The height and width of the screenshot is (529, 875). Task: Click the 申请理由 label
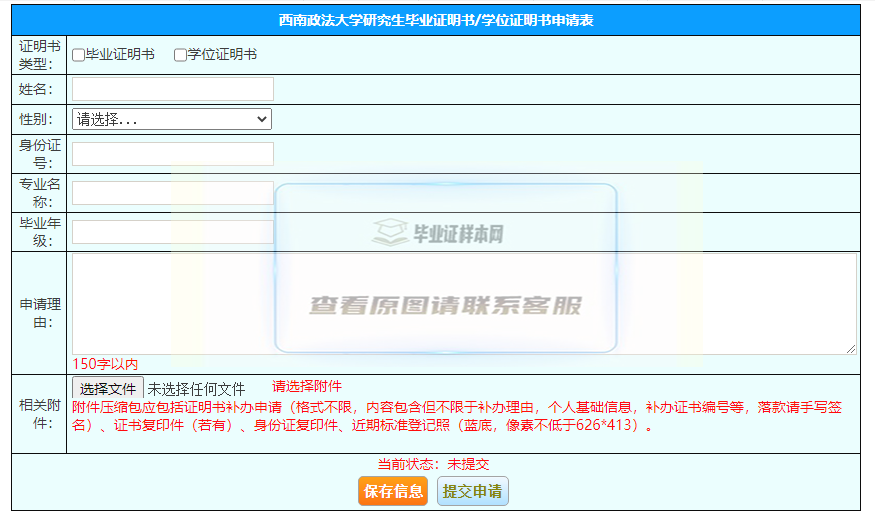pos(39,313)
